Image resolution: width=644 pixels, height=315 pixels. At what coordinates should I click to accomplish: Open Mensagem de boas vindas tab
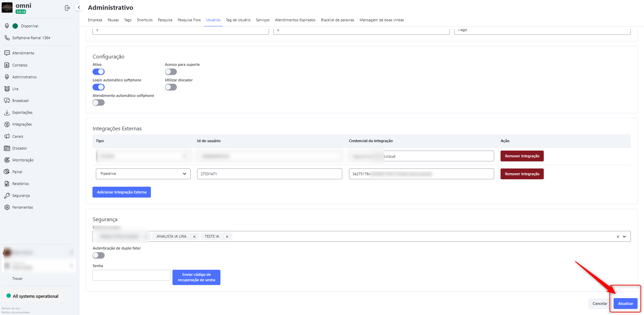coord(381,20)
